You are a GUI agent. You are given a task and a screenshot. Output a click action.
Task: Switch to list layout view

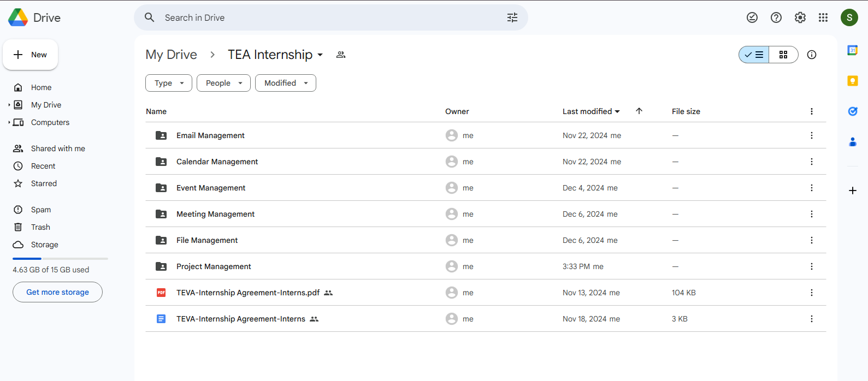click(x=754, y=55)
